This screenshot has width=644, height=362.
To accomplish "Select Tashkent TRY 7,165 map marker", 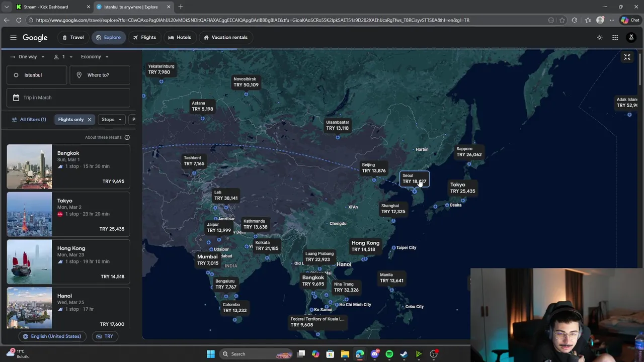I will click(x=194, y=161).
